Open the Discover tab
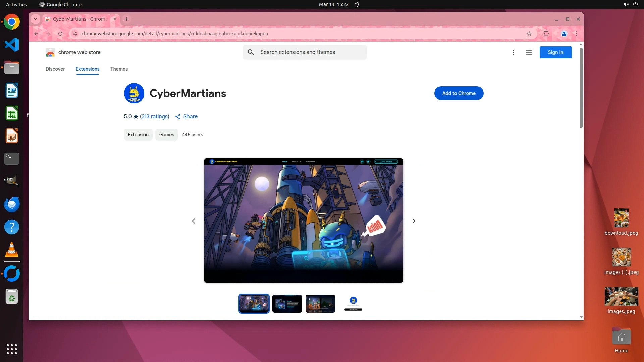644x362 pixels. pos(55,69)
